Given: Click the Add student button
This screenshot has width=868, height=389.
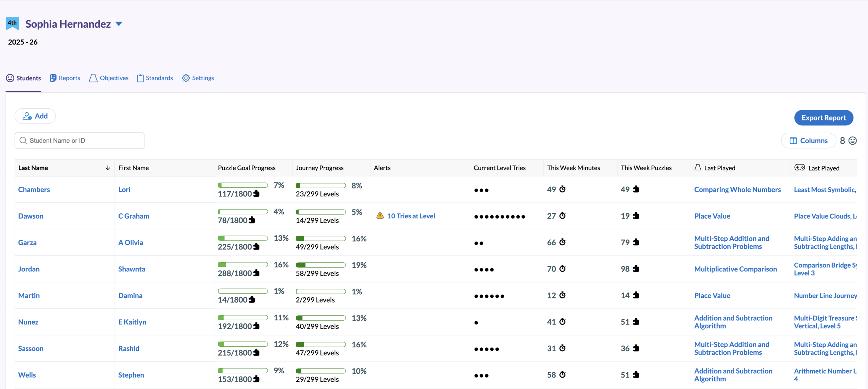Looking at the screenshot, I should coord(35,116).
